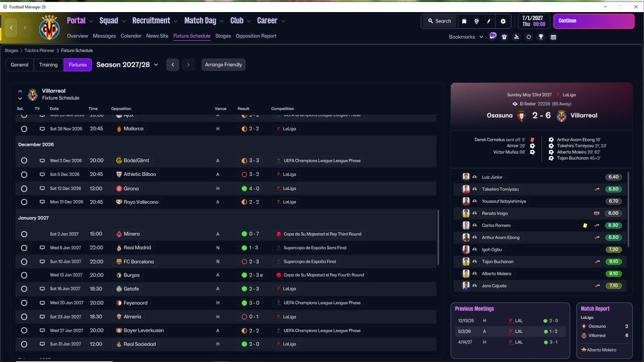Click the Search button
Screen dimensions: 644x362
coord(439,21)
